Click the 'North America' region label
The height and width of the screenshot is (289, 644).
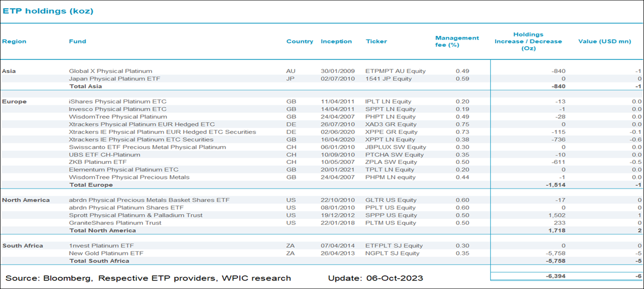pyautogui.click(x=26, y=200)
